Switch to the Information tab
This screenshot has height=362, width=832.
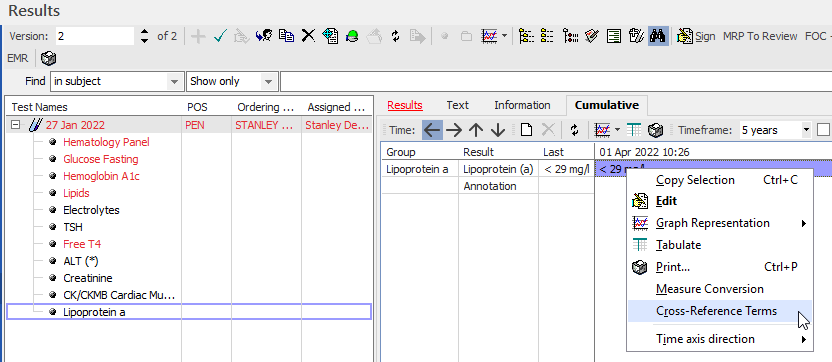pos(522,105)
